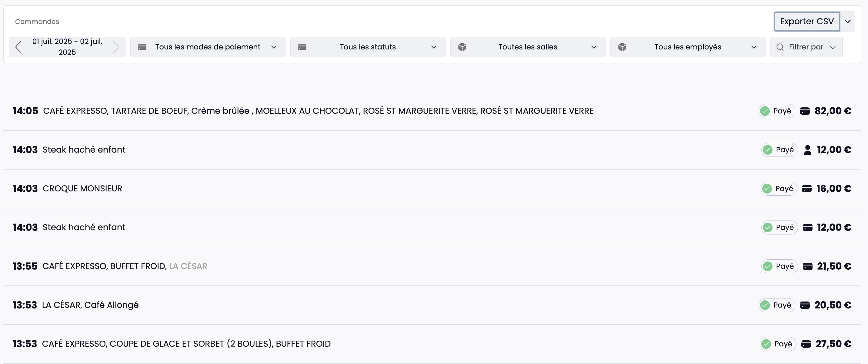Click the Exporter CSV button
868x364 pixels.
pyautogui.click(x=806, y=22)
